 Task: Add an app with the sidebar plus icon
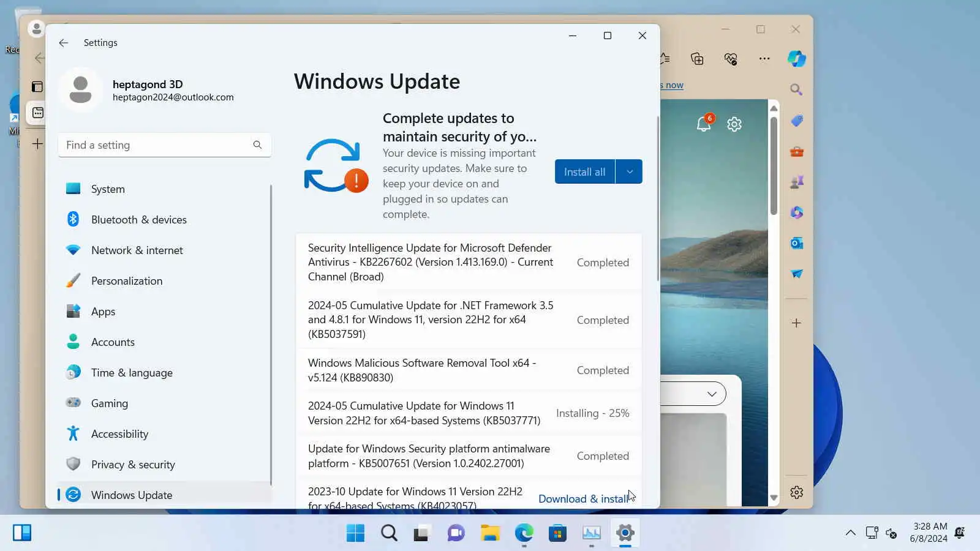tap(796, 323)
